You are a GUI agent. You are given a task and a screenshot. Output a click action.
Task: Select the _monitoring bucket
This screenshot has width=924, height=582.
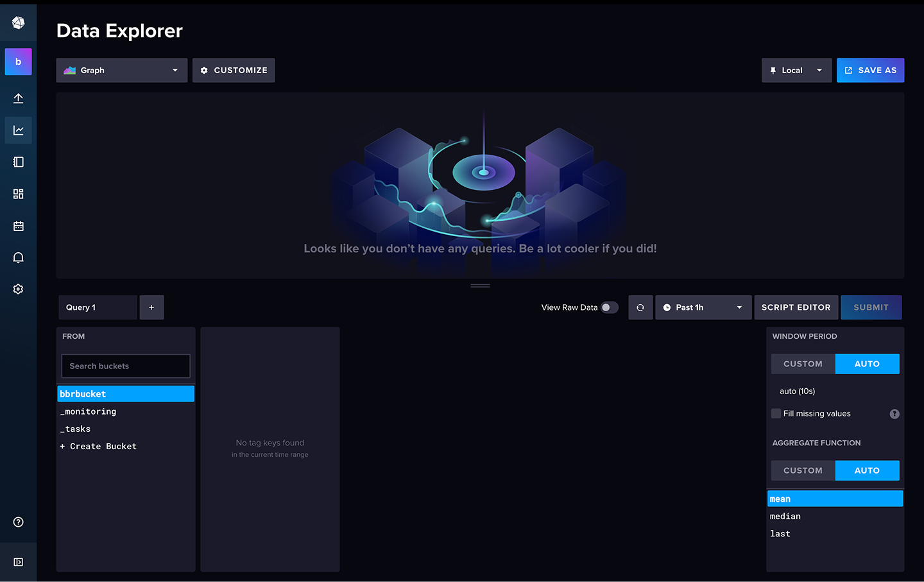click(89, 411)
